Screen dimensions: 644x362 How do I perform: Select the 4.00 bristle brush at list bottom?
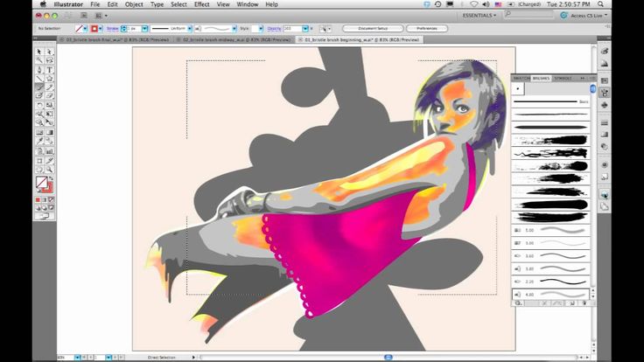(550, 295)
